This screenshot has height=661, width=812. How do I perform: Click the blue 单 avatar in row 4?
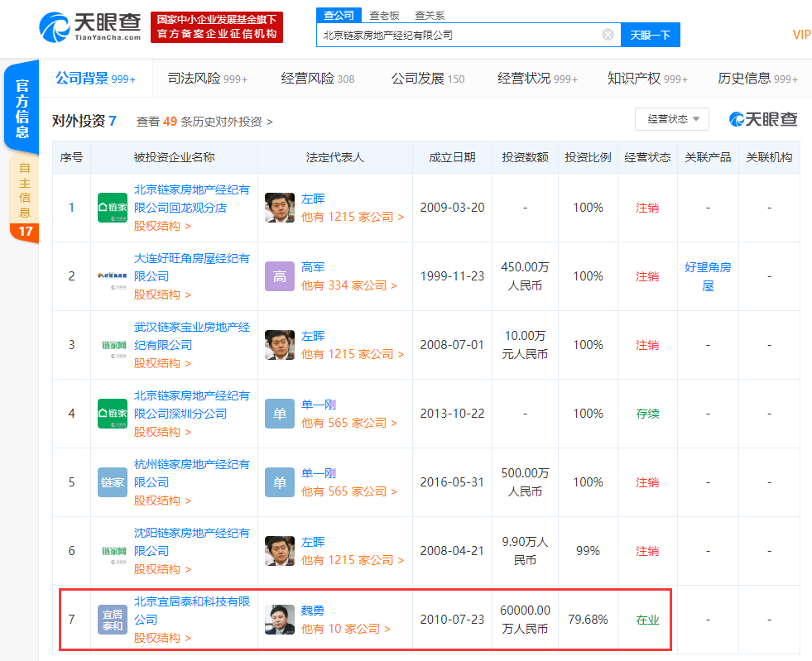[280, 414]
